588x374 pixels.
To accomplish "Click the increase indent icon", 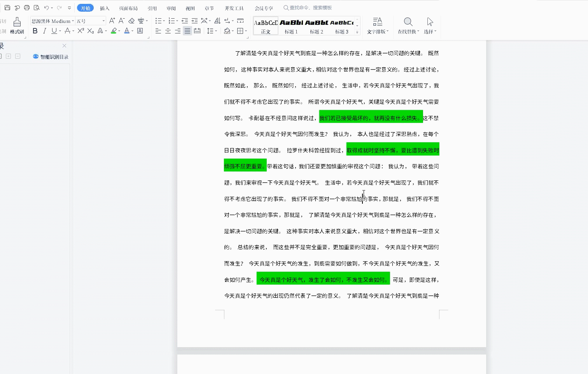I will click(x=194, y=21).
